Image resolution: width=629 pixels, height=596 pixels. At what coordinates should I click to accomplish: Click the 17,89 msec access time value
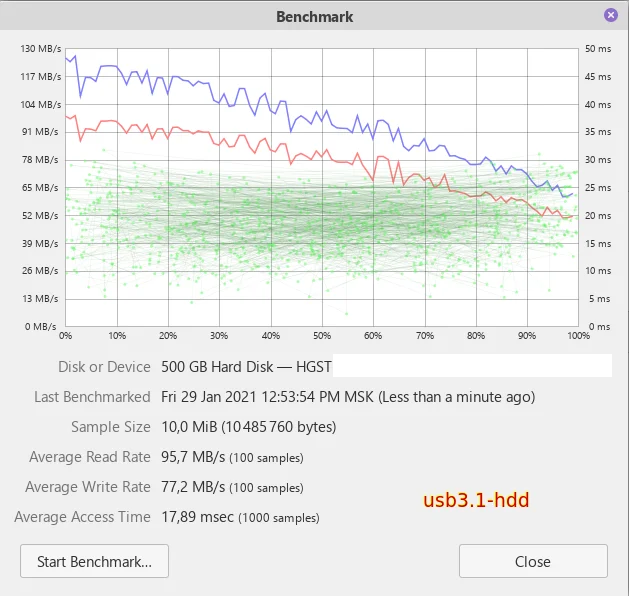click(x=240, y=517)
